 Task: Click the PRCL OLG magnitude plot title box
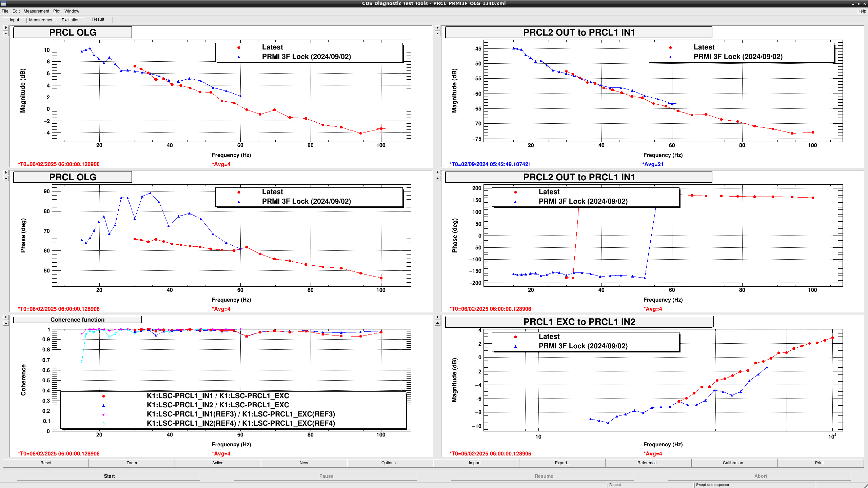click(73, 33)
